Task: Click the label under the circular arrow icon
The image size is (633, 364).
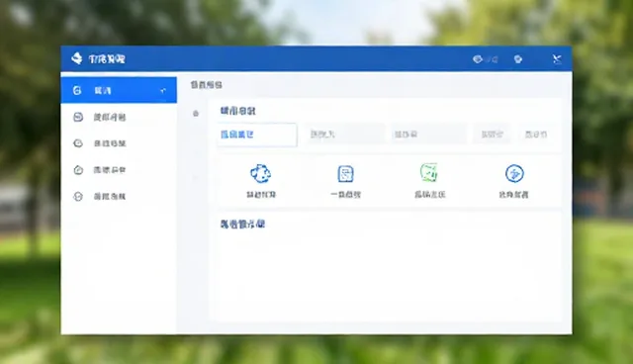Action: [513, 195]
